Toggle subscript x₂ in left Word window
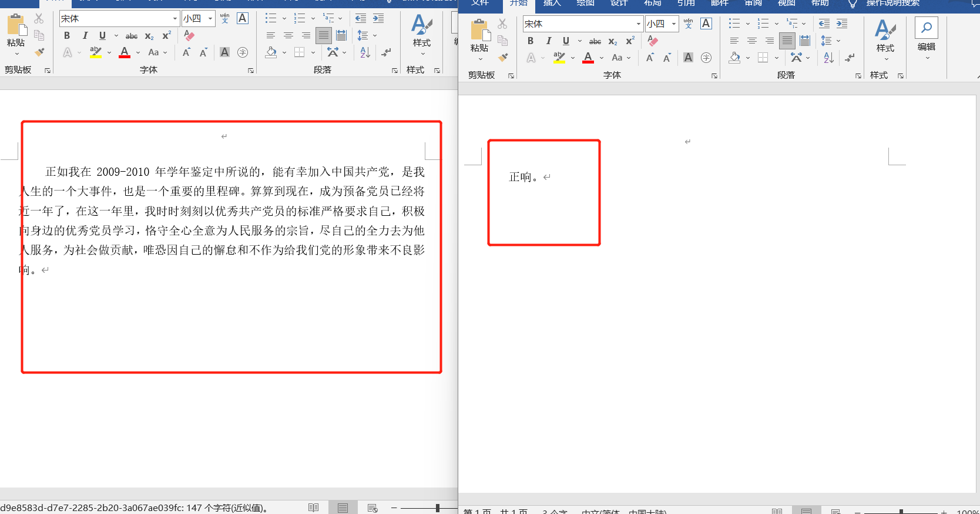The width and height of the screenshot is (980, 514). 149,36
